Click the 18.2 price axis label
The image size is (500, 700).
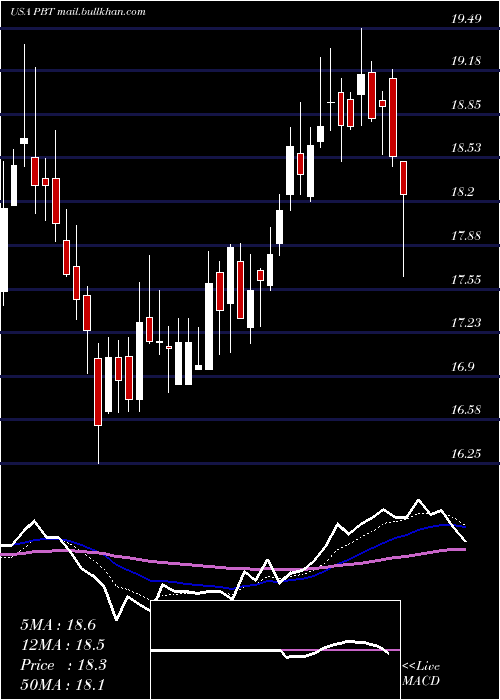pos(463,192)
